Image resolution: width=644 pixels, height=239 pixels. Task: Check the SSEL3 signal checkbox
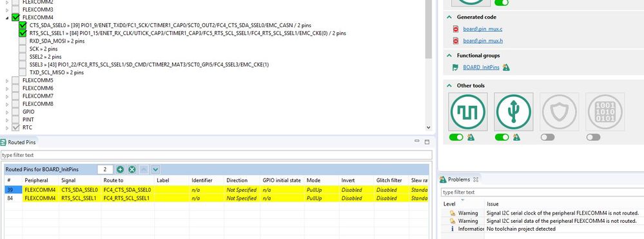(23, 65)
